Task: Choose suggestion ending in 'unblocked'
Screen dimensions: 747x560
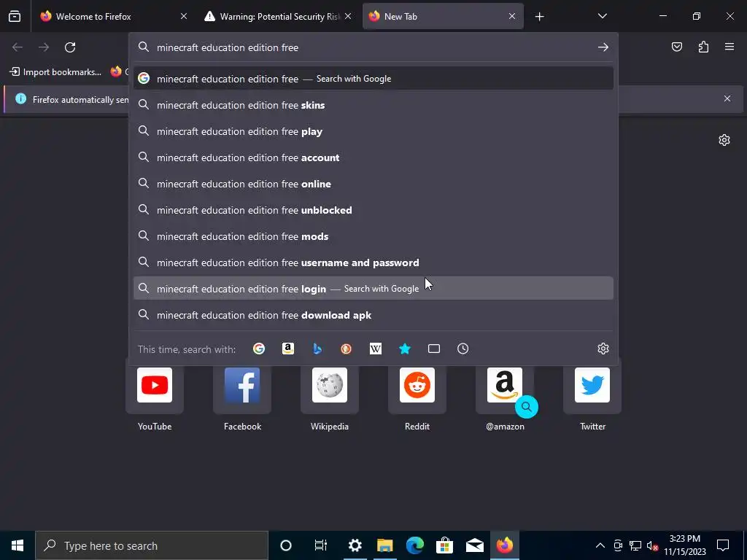Action: 373,209
